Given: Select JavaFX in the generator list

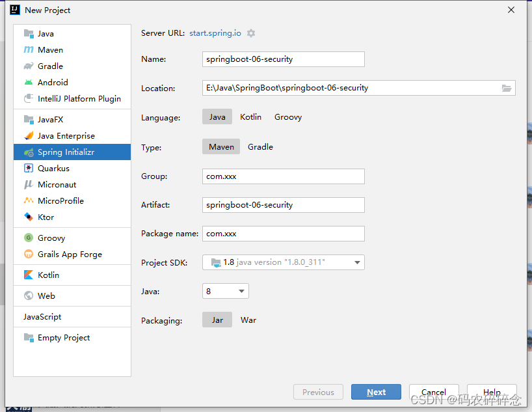Looking at the screenshot, I should point(72,120).
